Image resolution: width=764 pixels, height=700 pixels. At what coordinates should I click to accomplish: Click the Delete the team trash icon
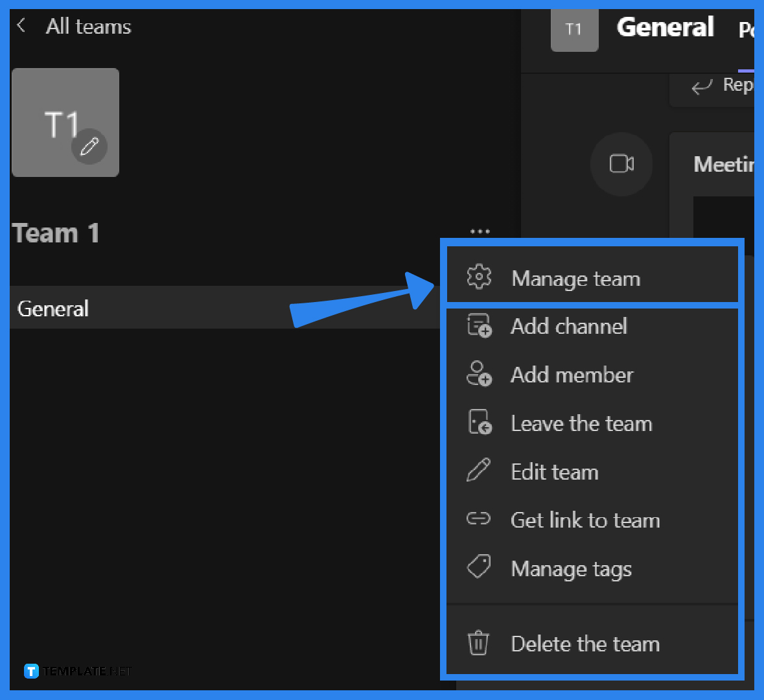[x=479, y=643]
